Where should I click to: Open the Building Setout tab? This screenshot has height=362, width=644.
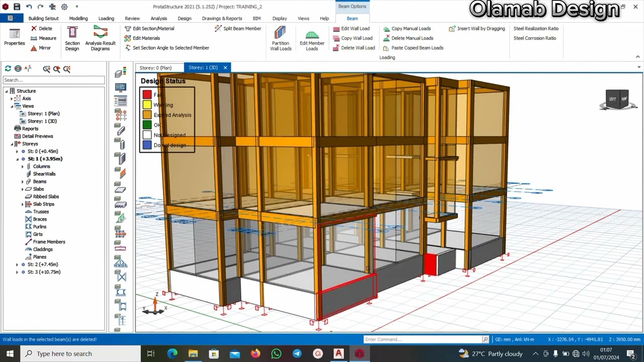point(43,18)
